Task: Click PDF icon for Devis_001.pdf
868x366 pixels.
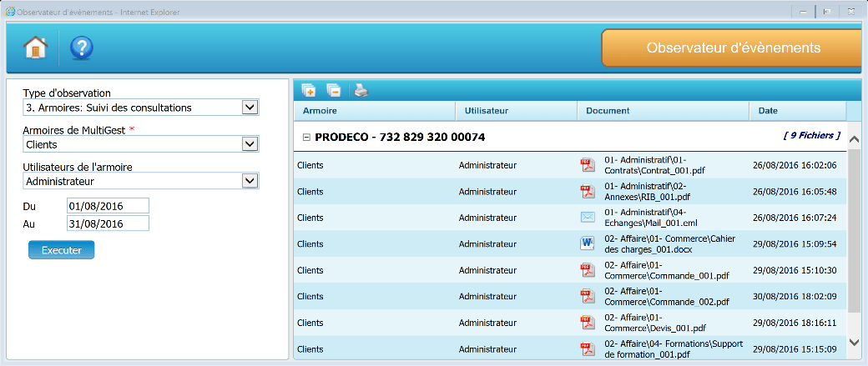Action: point(587,323)
